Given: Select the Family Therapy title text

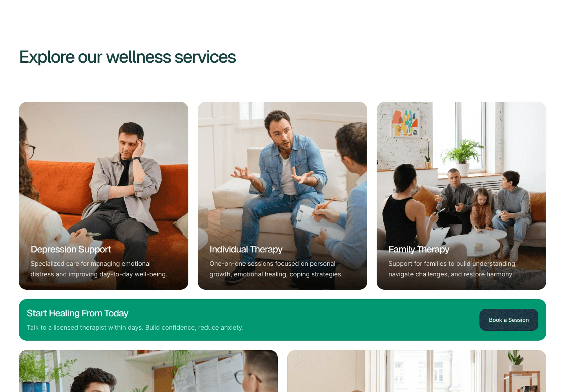Looking at the screenshot, I should pyautogui.click(x=419, y=249).
